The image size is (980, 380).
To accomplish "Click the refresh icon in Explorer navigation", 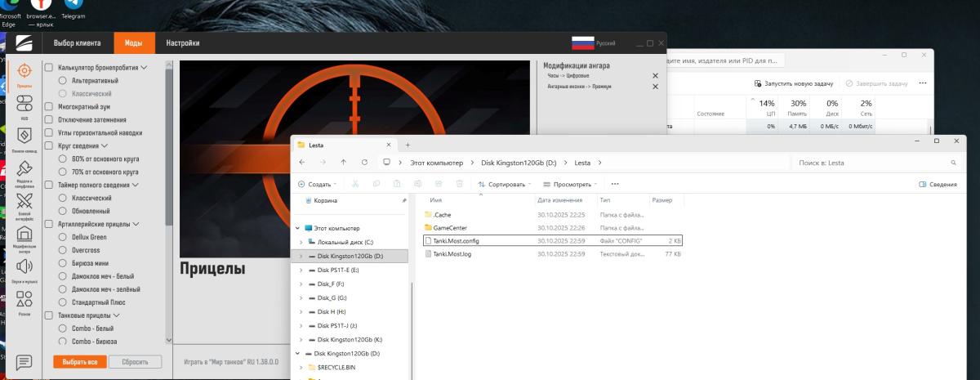I will [x=364, y=163].
